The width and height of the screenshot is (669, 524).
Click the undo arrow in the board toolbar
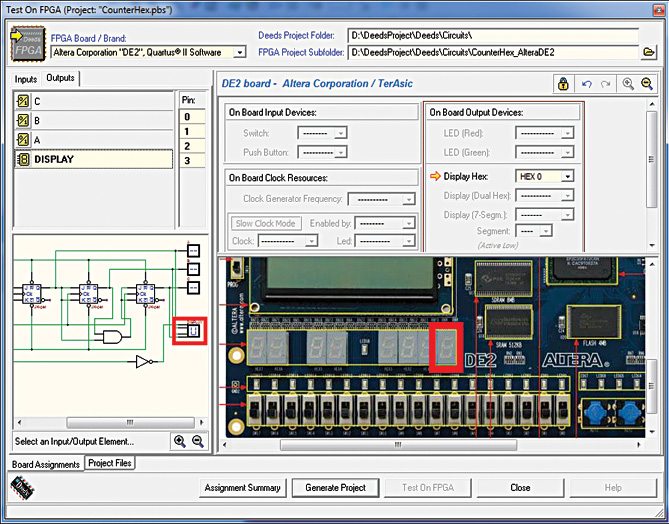click(x=587, y=84)
